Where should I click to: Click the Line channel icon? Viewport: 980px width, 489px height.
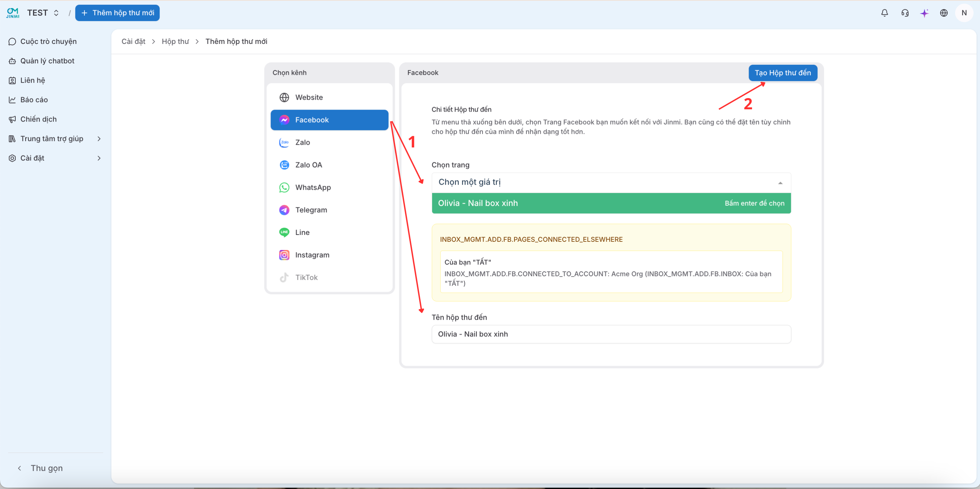click(284, 232)
